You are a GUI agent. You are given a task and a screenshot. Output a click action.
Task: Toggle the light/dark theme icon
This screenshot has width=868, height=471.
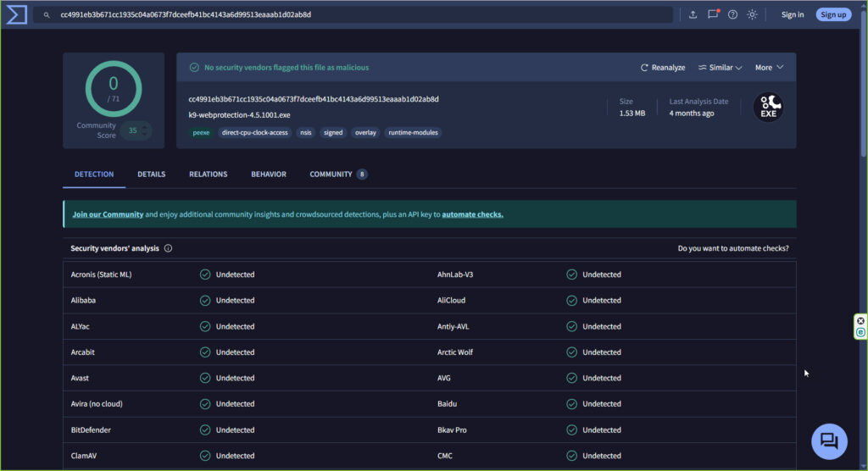pyautogui.click(x=752, y=15)
